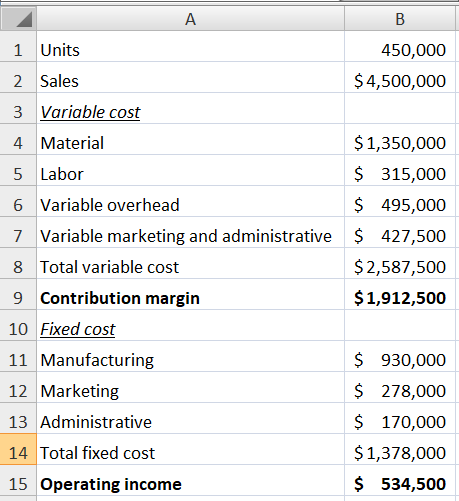Select row 15 header
This screenshot has height=501, width=459.
click(18, 480)
